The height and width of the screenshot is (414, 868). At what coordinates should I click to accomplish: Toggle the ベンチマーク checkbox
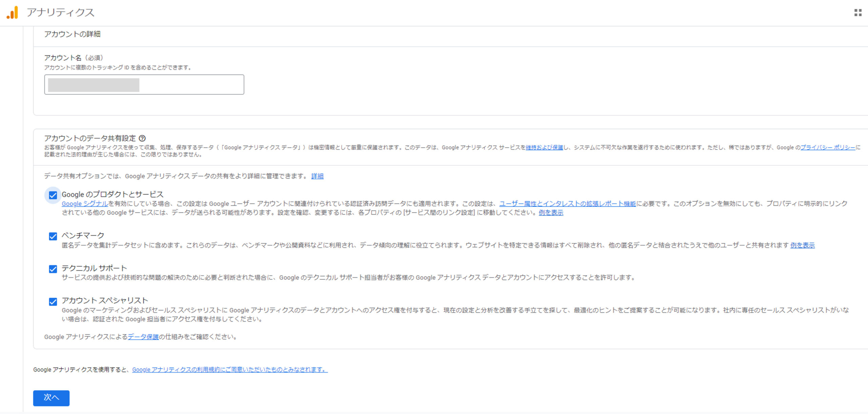(53, 236)
